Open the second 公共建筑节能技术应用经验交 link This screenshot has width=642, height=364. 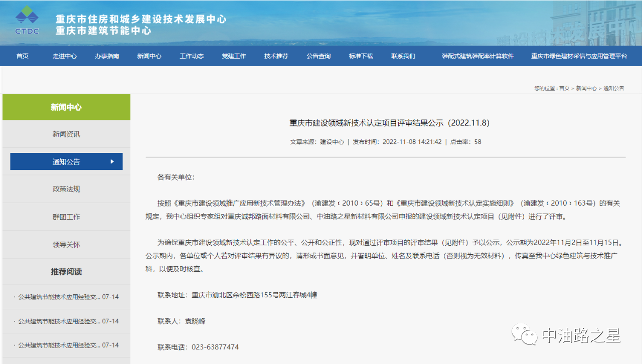59,321
